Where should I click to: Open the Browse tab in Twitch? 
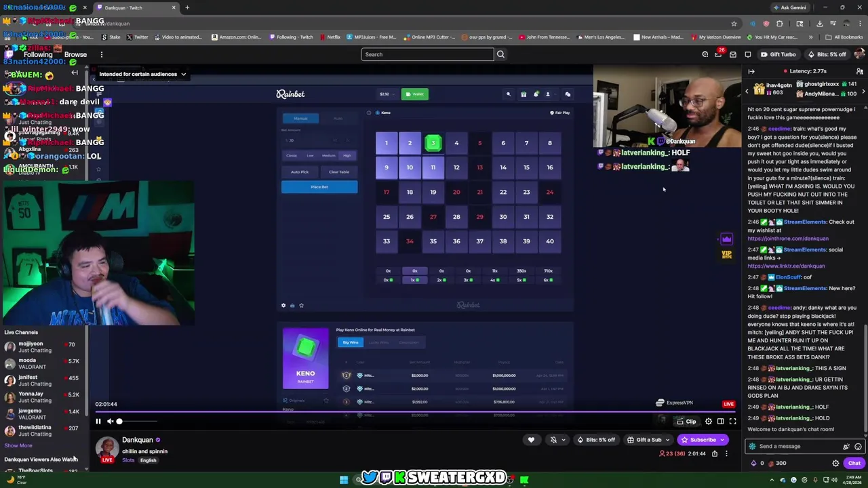click(x=75, y=54)
